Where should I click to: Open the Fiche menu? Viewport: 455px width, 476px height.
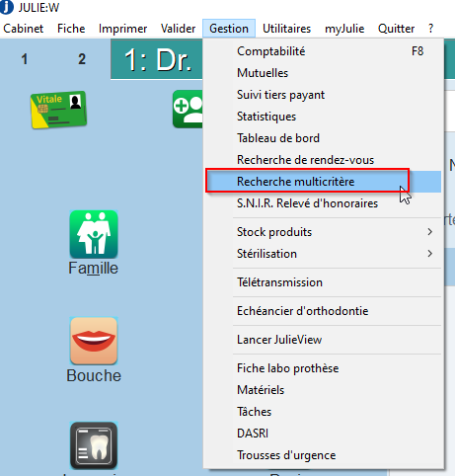[71, 29]
